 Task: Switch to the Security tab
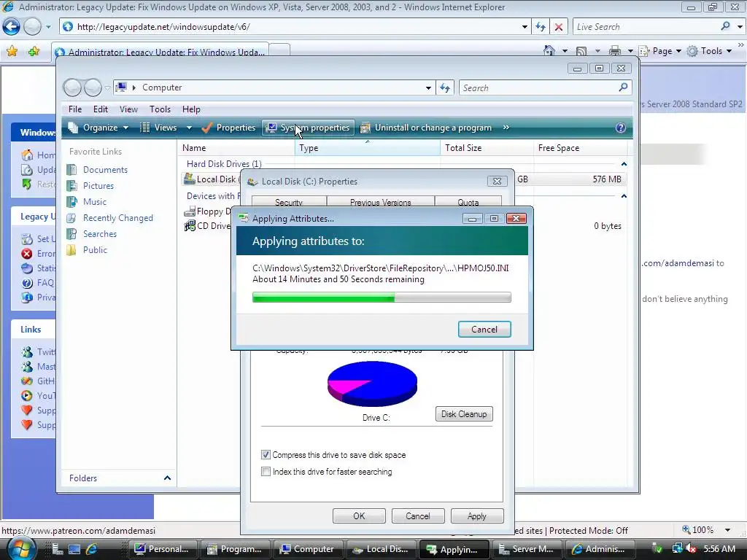pyautogui.click(x=289, y=202)
